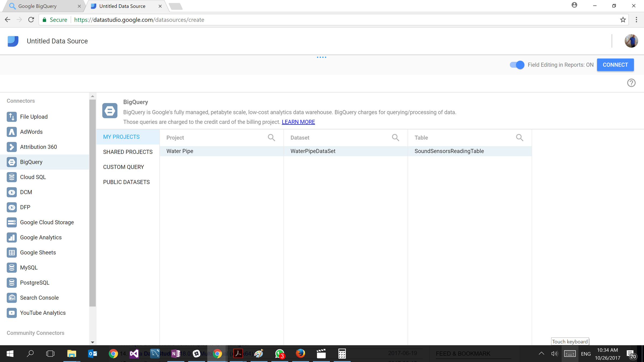
Task: Click the blue CONNECT button
Action: click(615, 65)
